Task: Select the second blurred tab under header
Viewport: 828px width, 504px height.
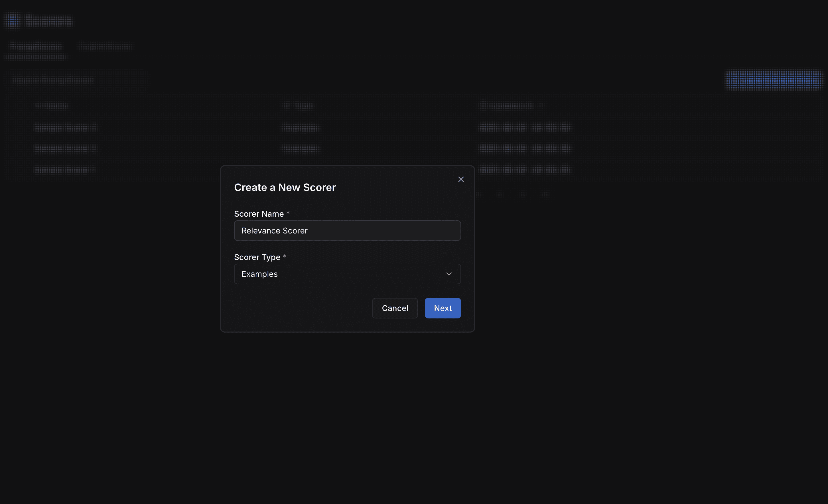Action: tap(105, 46)
